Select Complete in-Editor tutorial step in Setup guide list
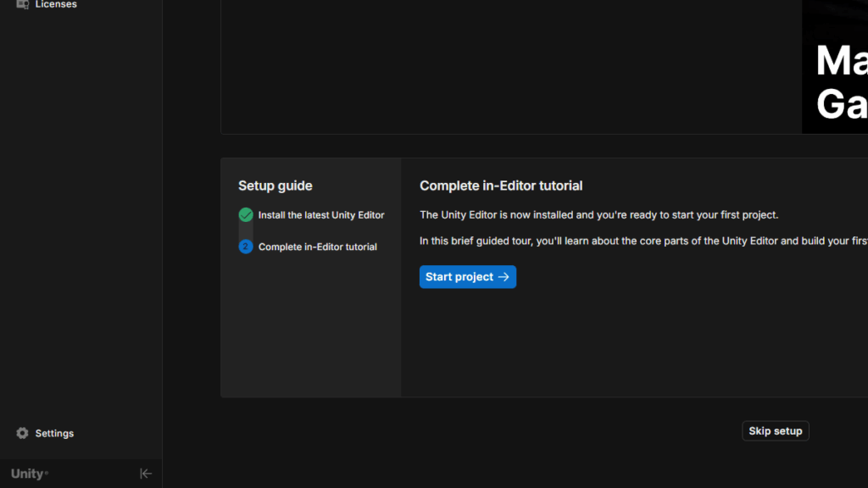 coord(318,247)
